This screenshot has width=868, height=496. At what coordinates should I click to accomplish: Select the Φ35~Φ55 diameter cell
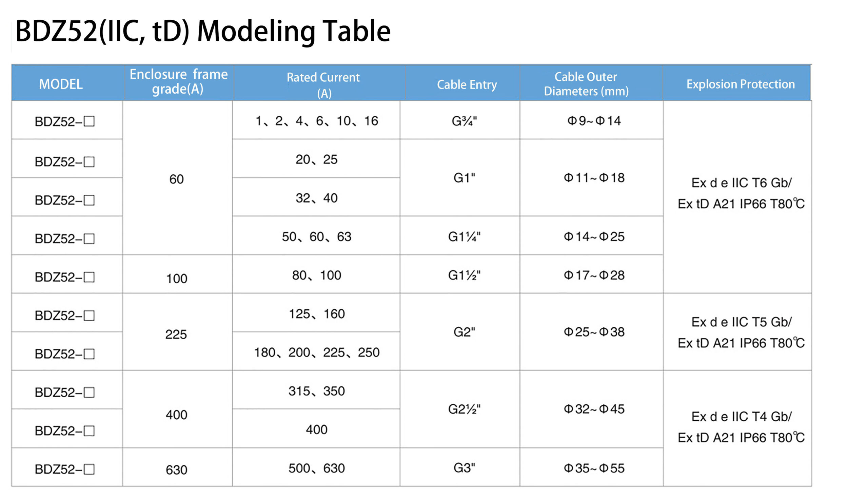[591, 467]
